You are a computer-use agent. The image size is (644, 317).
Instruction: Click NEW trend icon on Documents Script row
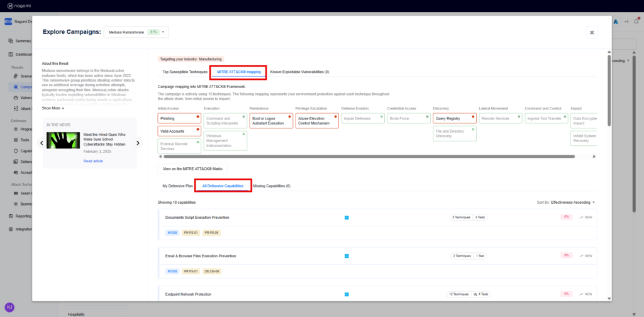tap(581, 217)
